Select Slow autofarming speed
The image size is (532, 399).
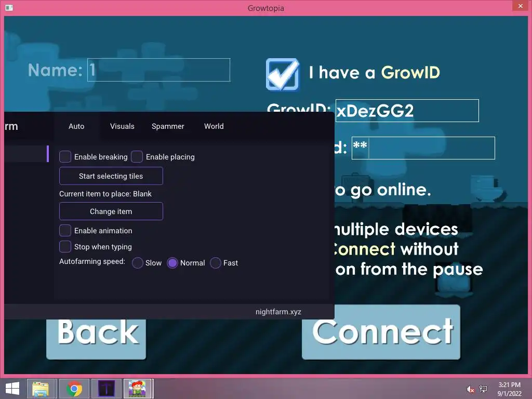coord(137,262)
